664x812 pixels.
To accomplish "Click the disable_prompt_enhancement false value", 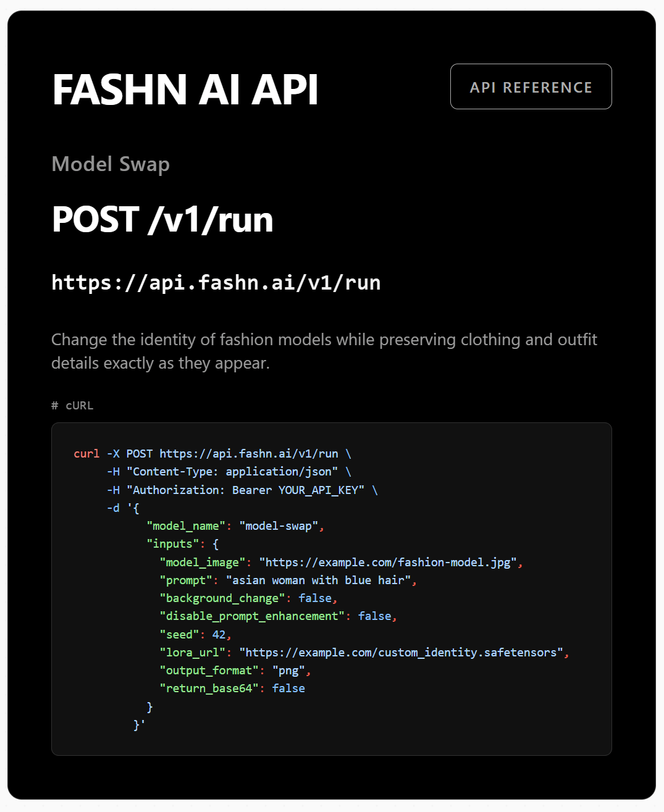I will pos(374,616).
